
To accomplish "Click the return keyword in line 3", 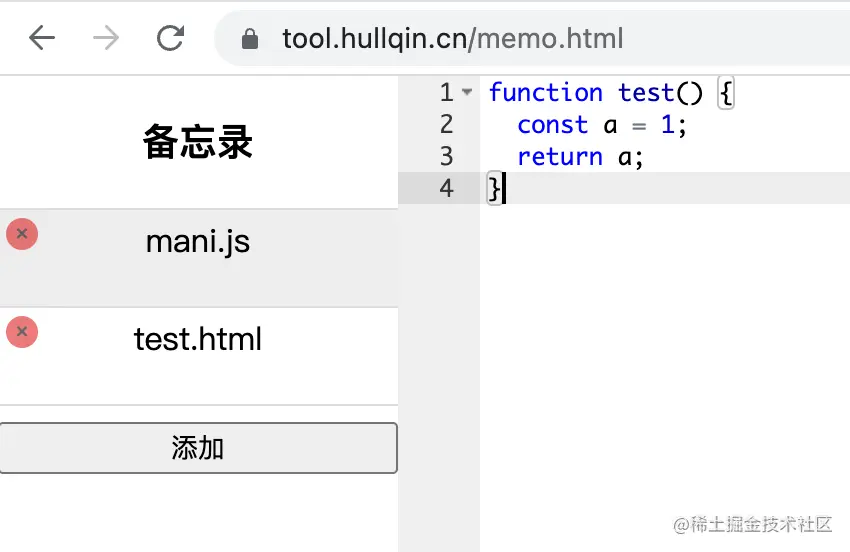I will coord(559,157).
